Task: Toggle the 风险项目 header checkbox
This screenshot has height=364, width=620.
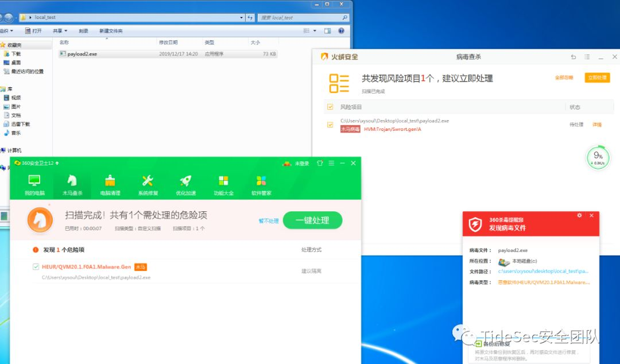Action: (330, 107)
